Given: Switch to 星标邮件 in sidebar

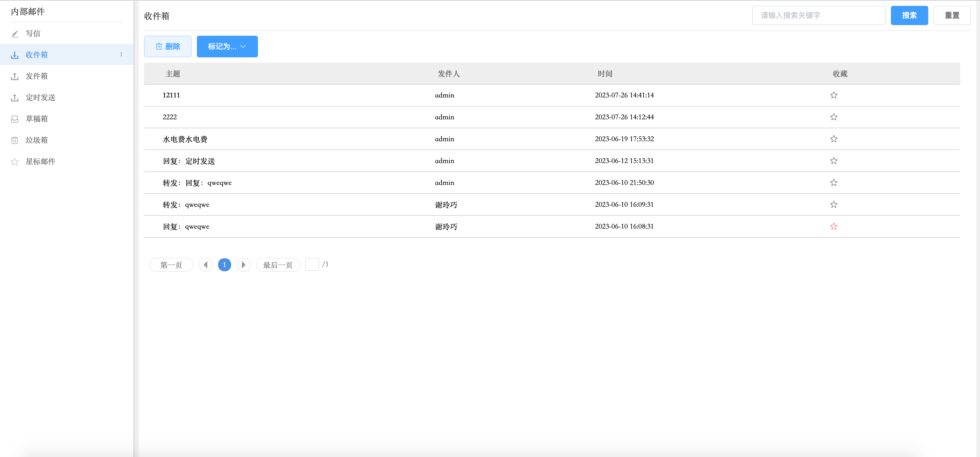Looking at the screenshot, I should pos(40,162).
